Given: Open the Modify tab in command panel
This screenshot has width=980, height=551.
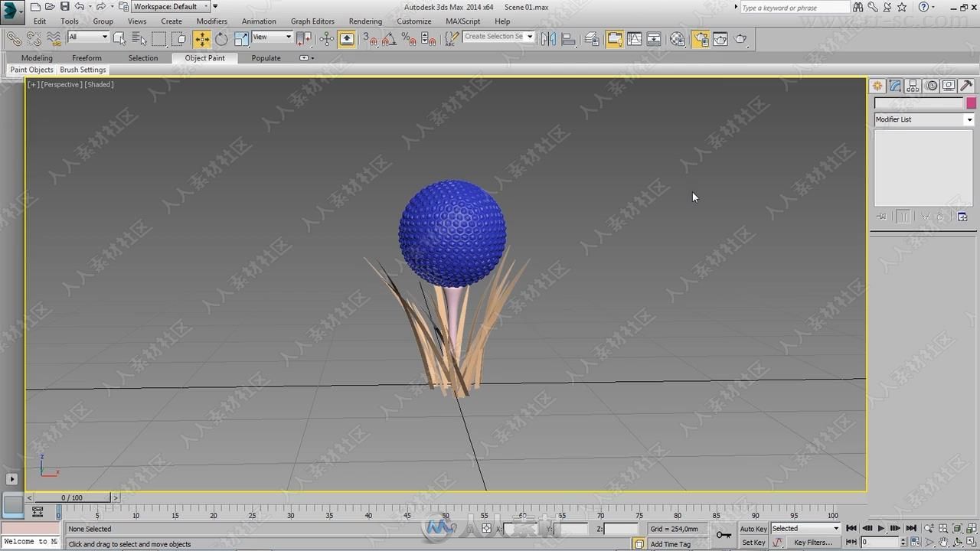Looking at the screenshot, I should pos(895,86).
